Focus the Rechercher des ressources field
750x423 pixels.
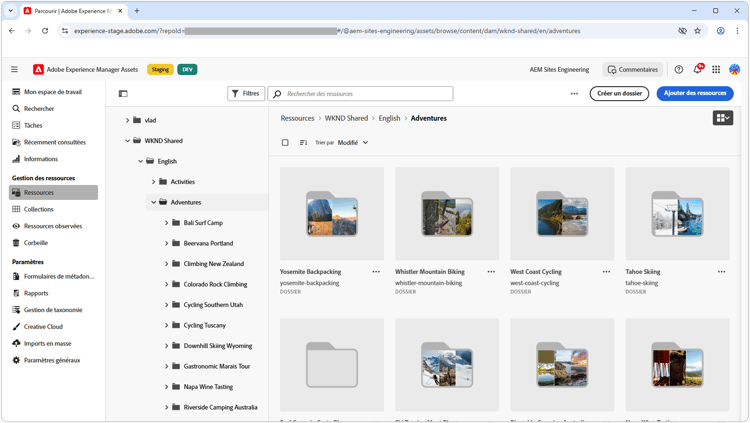(360, 94)
